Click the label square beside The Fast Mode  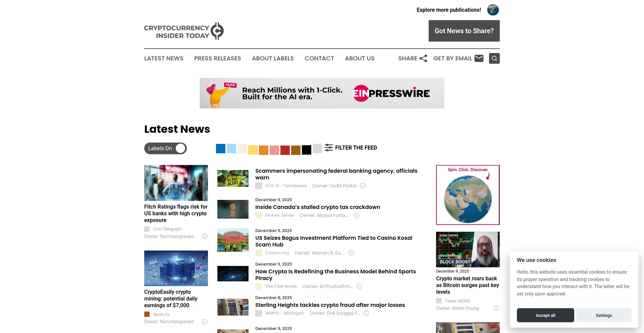point(259,286)
